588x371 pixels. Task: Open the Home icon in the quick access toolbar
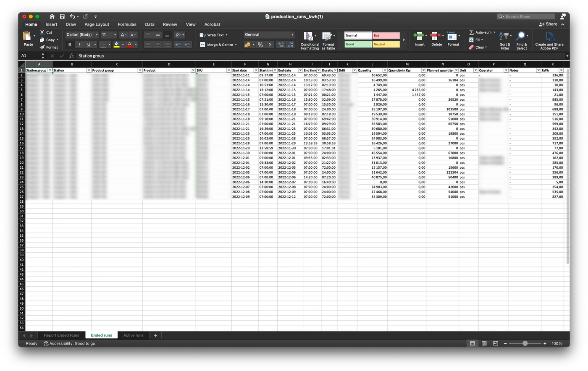[x=52, y=16]
